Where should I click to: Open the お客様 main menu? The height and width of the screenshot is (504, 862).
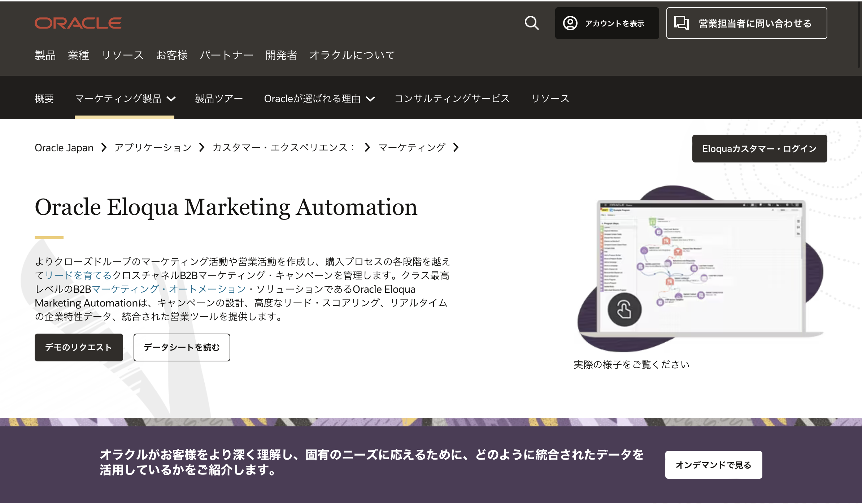(x=172, y=55)
